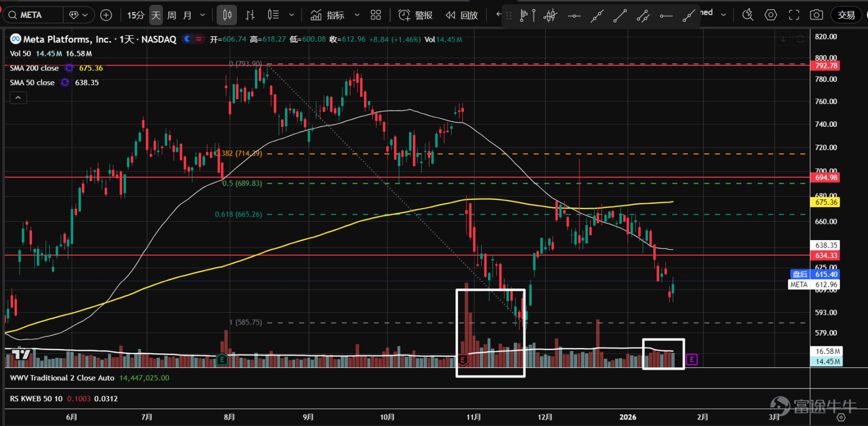
Task: Click the green E earnings marker near 8月
Action: pos(222,359)
